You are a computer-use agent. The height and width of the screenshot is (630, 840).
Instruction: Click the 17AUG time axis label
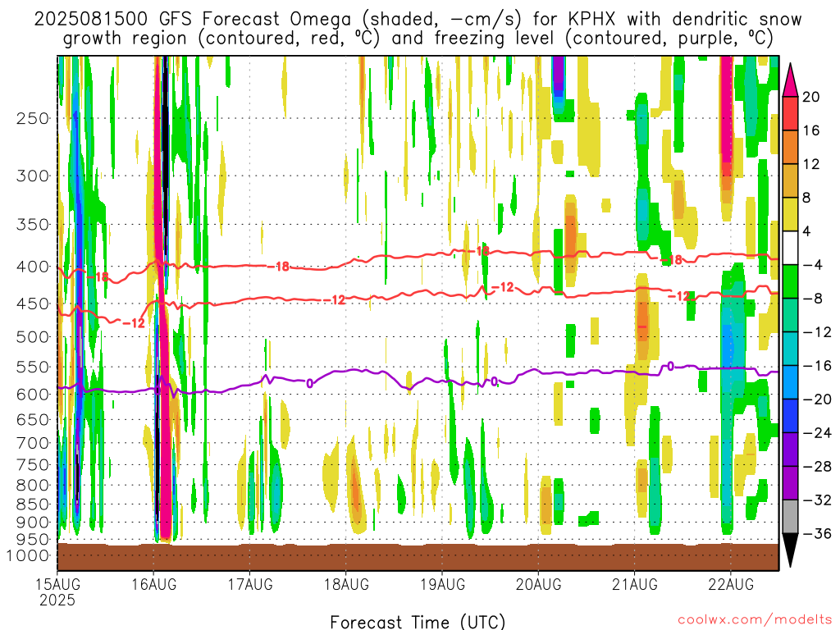point(250,584)
